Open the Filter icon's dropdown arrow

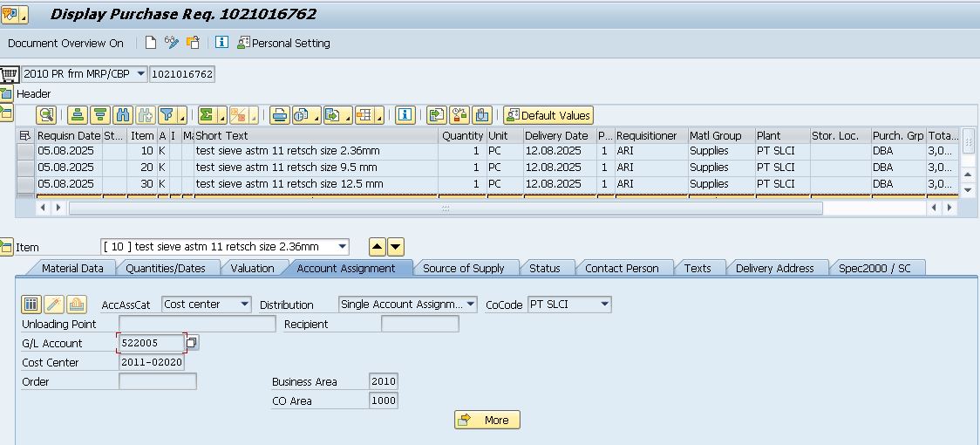click(x=182, y=116)
